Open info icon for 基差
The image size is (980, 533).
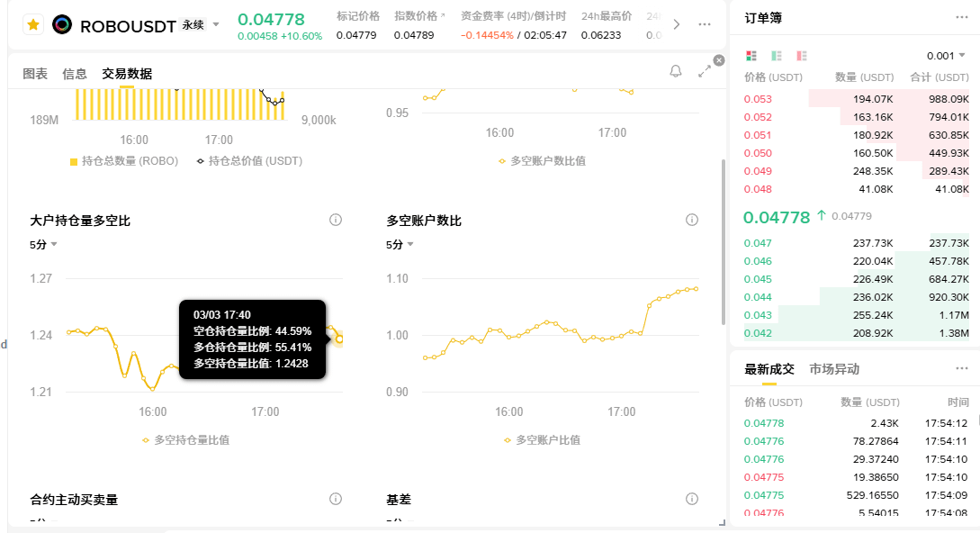coord(692,499)
